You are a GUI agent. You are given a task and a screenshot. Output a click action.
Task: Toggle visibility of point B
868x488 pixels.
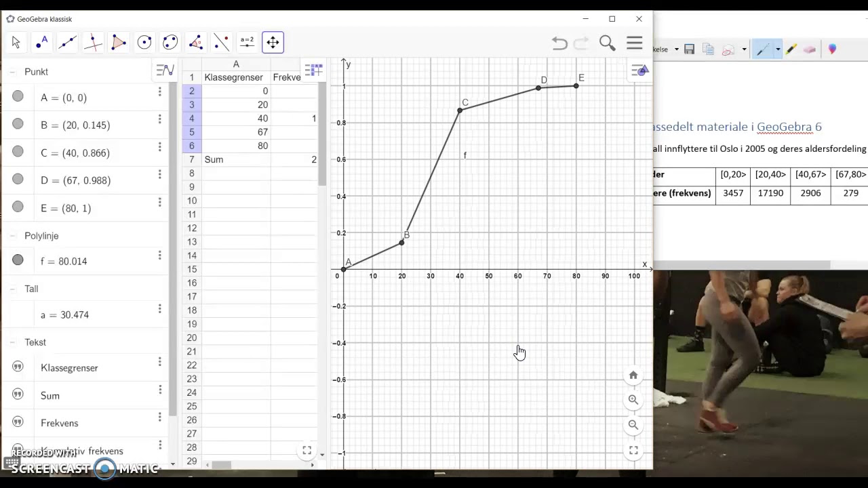pos(18,124)
